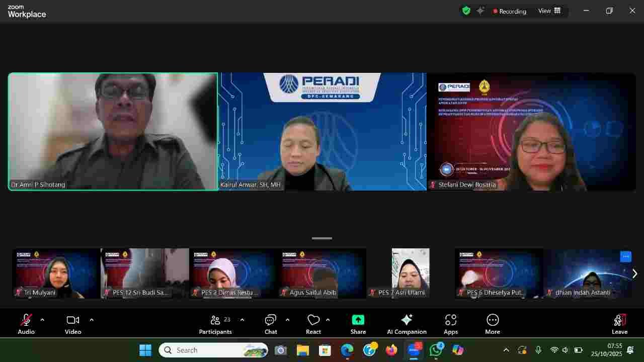Open the Participants list
The image size is (644, 362).
pos(215,324)
